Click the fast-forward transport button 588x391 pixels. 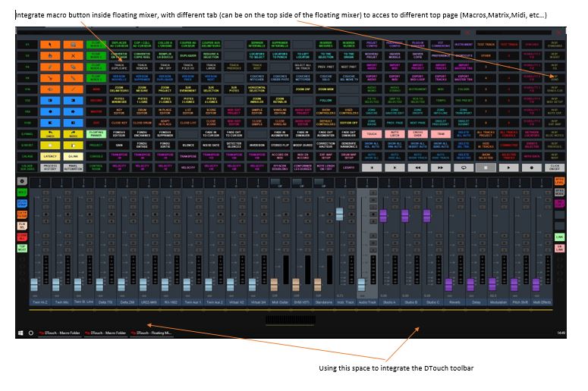point(440,167)
